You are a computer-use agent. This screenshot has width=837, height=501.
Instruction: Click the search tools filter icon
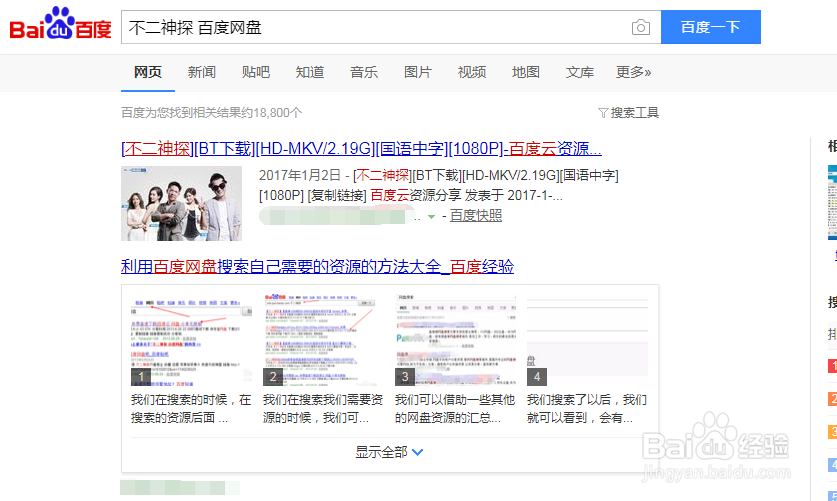click(603, 113)
